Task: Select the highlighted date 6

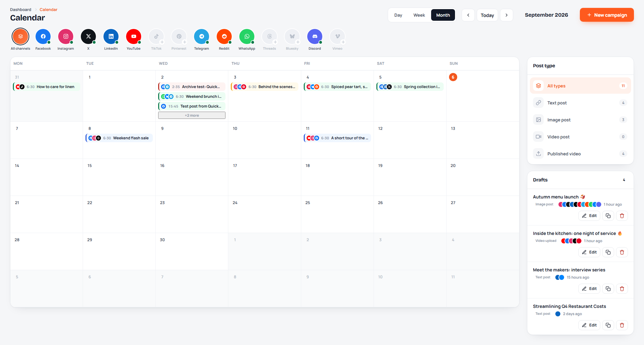Action: (453, 77)
